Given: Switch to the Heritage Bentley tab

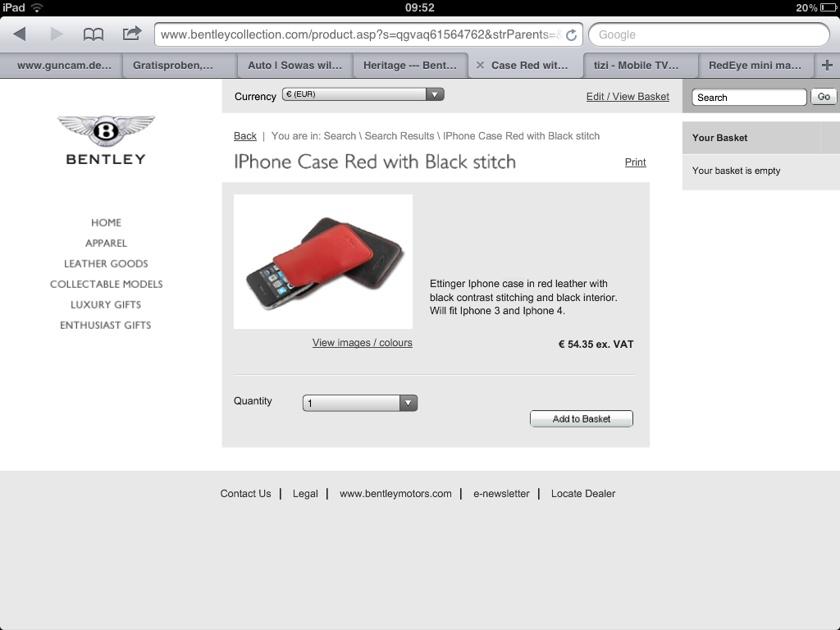Looking at the screenshot, I should 410,66.
